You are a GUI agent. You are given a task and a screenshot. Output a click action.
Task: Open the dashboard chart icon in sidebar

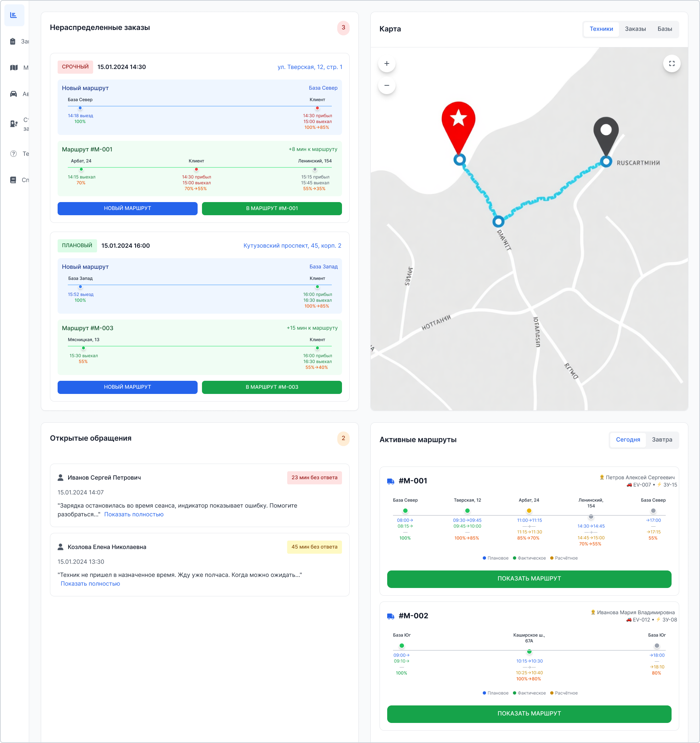coord(14,15)
